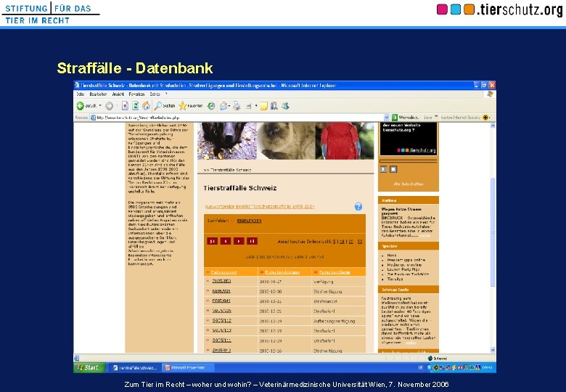Image resolution: width=566 pixels, height=392 pixels.
Task: Open the Extras menu
Action: point(155,94)
